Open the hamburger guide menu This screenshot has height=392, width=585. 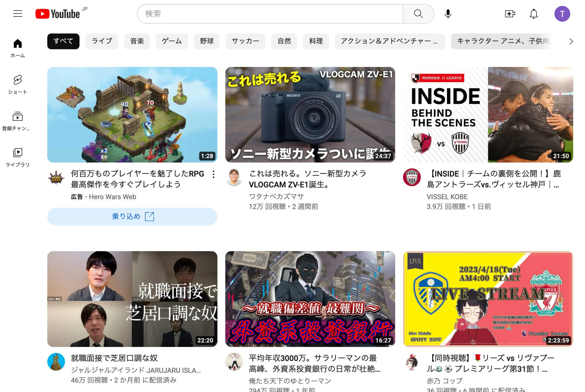click(18, 13)
